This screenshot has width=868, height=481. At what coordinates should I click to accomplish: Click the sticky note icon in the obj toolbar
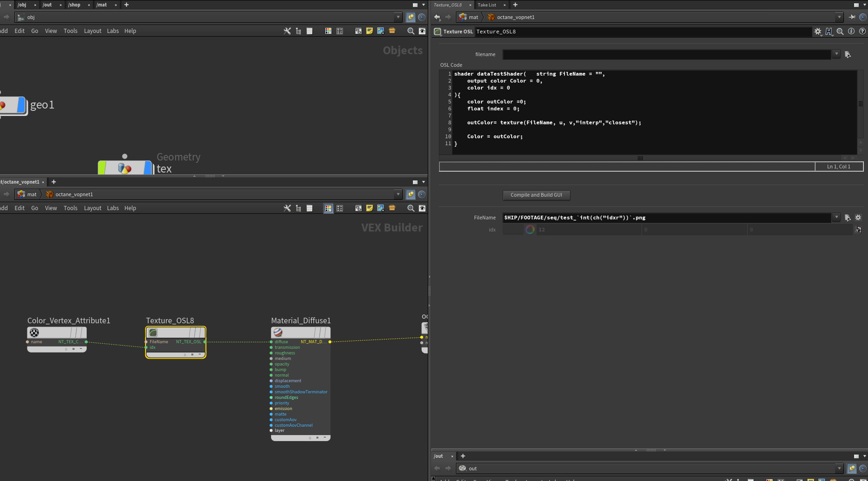click(369, 31)
